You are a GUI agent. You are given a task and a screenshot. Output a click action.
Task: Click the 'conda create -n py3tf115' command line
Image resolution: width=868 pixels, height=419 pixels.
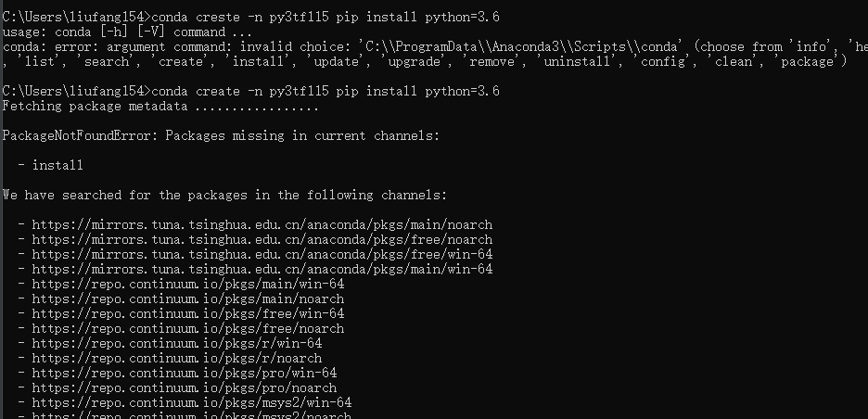[250, 92]
